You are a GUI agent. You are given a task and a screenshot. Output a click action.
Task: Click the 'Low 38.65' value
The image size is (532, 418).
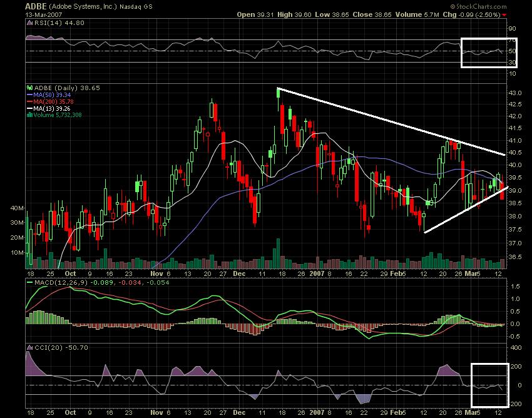pos(332,14)
